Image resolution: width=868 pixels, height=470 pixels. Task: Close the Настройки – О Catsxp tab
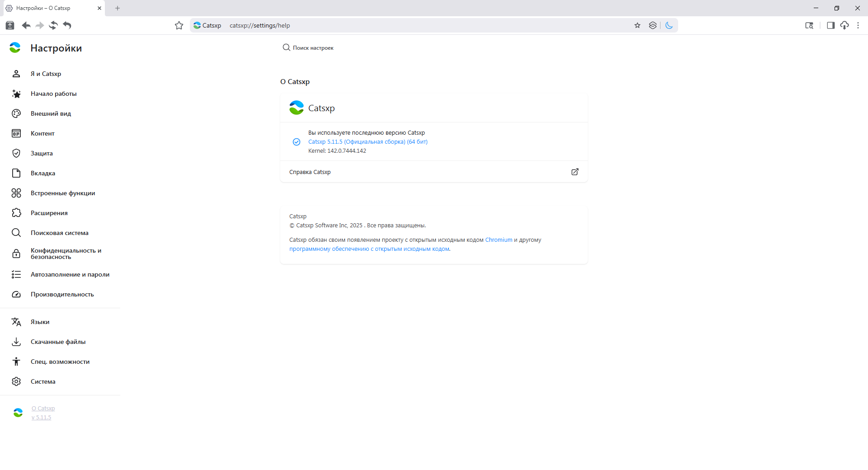point(99,8)
